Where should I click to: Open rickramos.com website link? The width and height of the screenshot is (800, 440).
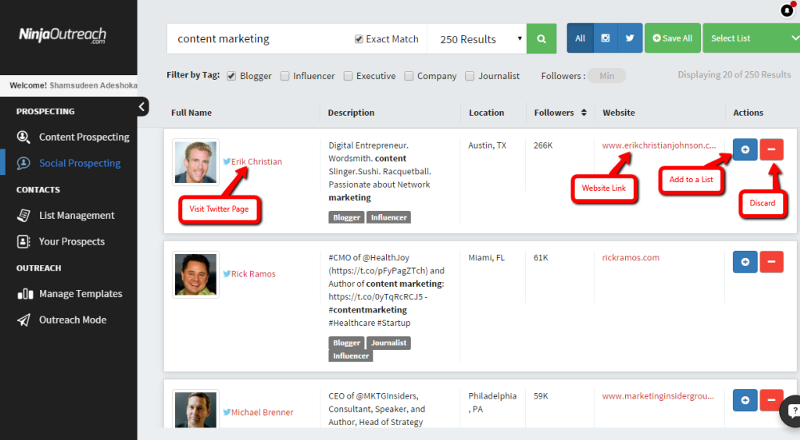coord(631,258)
